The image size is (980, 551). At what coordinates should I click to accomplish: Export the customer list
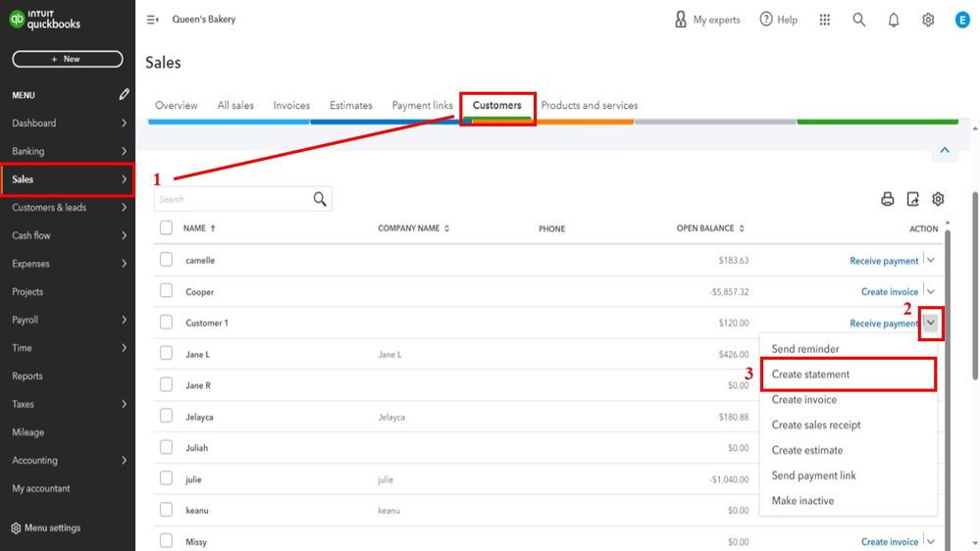(x=912, y=199)
